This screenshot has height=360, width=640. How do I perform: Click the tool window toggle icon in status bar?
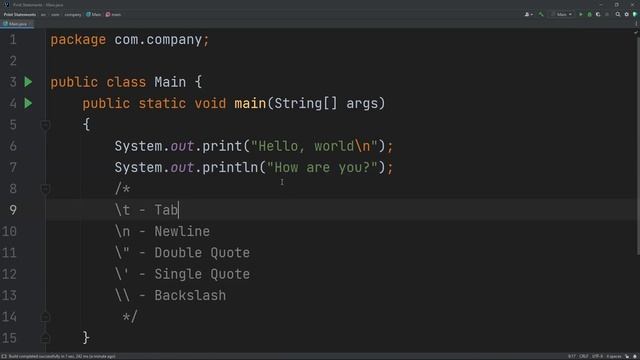click(x=4, y=356)
